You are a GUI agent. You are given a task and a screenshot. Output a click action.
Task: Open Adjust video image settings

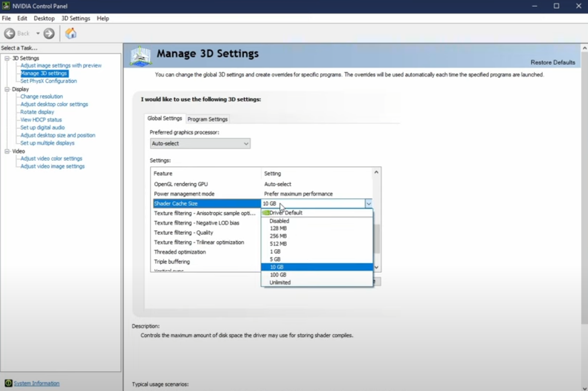coord(52,166)
